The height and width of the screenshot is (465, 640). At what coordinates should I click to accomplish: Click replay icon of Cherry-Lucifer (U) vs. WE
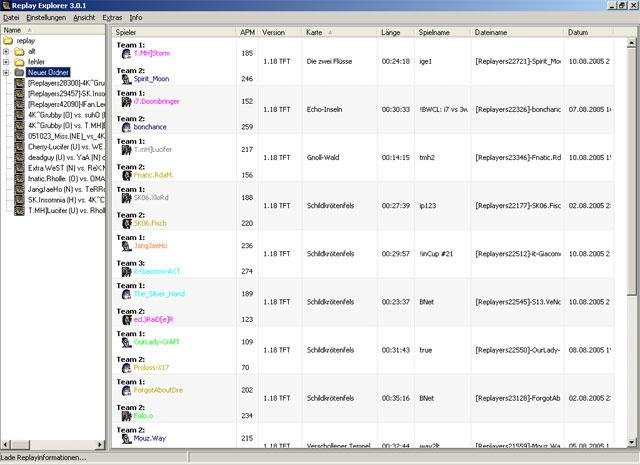pos(19,147)
